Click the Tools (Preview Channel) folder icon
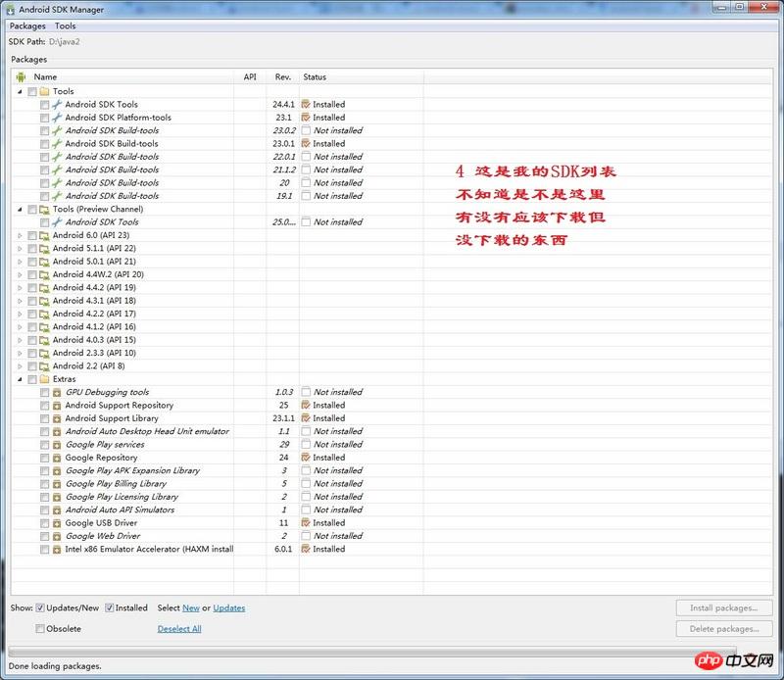 [44, 209]
